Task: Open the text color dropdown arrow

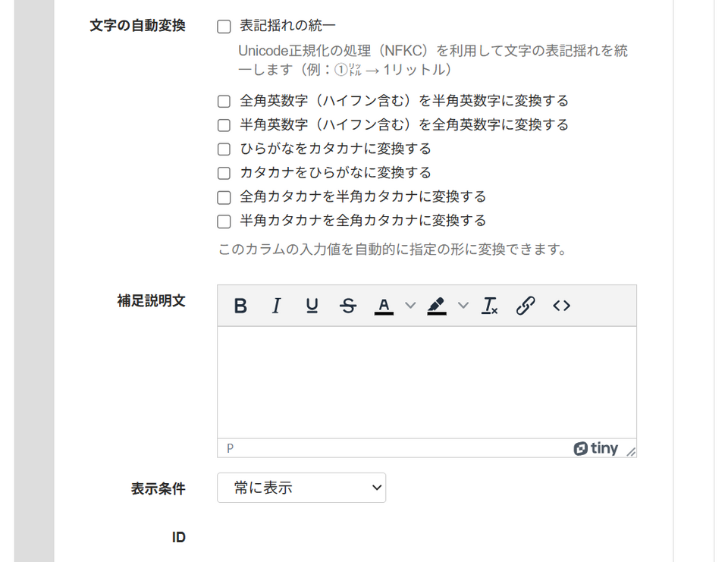Action: coord(410,306)
